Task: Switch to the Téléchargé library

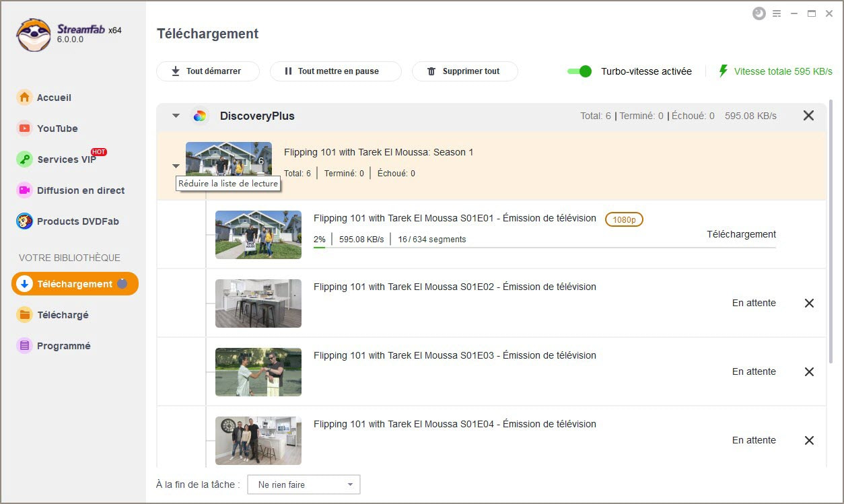Action: tap(63, 315)
